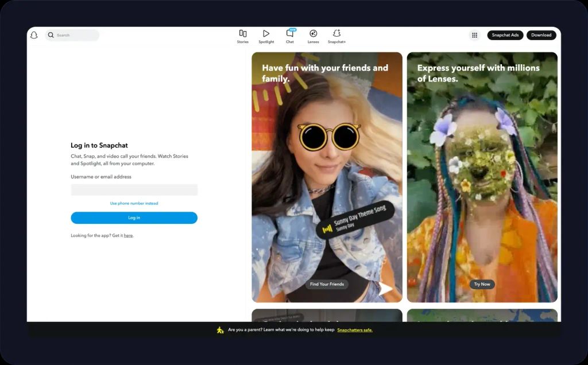Click the 'here' link for the app
This screenshot has height=365, width=588.
[x=128, y=235]
